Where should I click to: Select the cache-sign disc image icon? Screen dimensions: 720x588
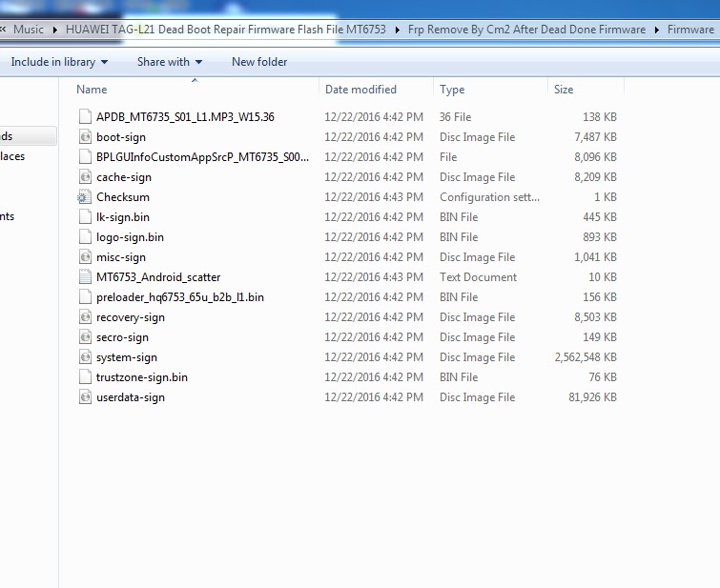[x=85, y=176]
